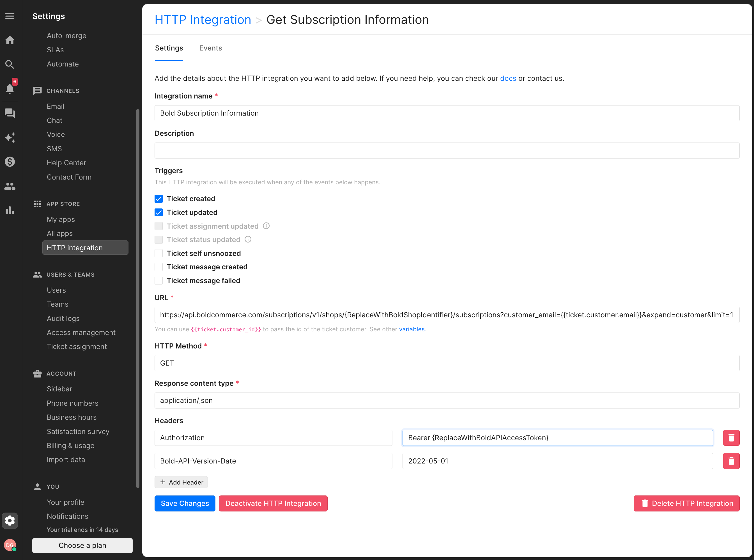Uncheck the Ticket updated trigger
Viewport: 754px width, 560px height.
point(158,212)
